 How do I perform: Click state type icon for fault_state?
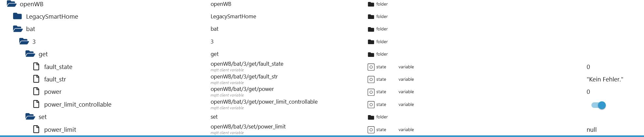(x=371, y=67)
